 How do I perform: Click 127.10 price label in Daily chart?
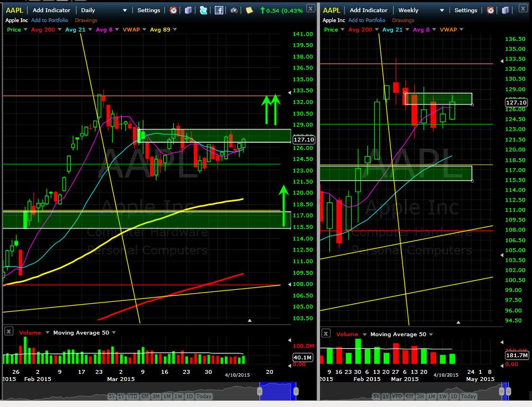pyautogui.click(x=304, y=139)
